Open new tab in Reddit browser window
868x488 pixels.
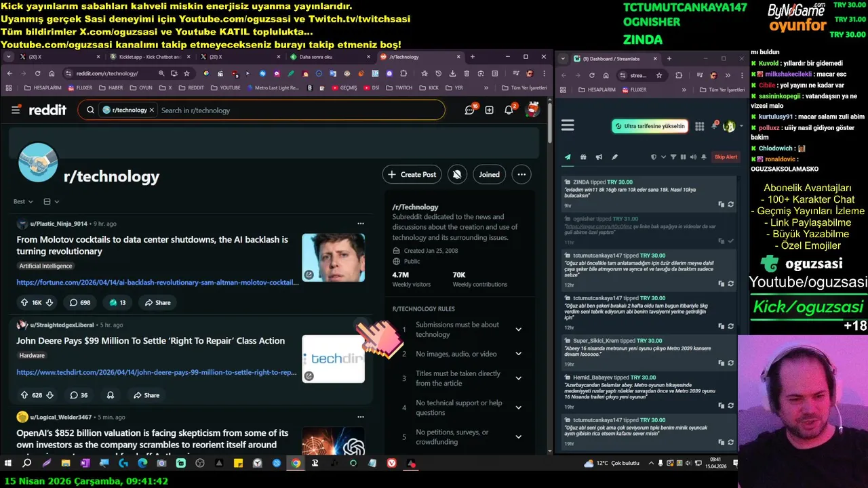[x=473, y=57]
